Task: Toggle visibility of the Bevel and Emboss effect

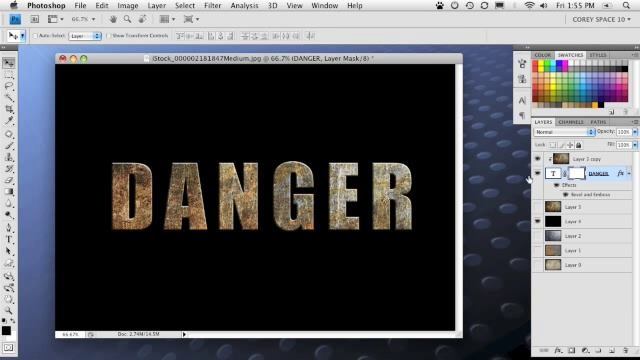Action: [x=565, y=195]
